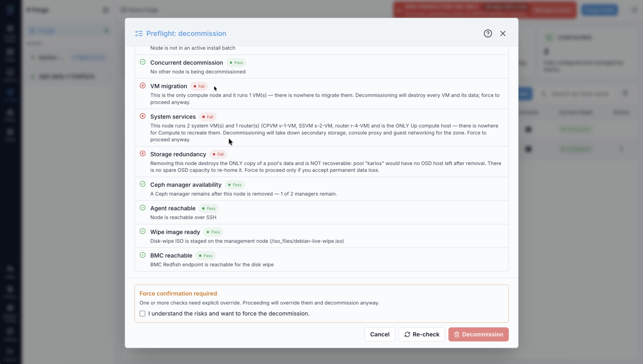Click the Disk-wipe ISO staged description
The height and width of the screenshot is (364, 643).
click(x=247, y=241)
